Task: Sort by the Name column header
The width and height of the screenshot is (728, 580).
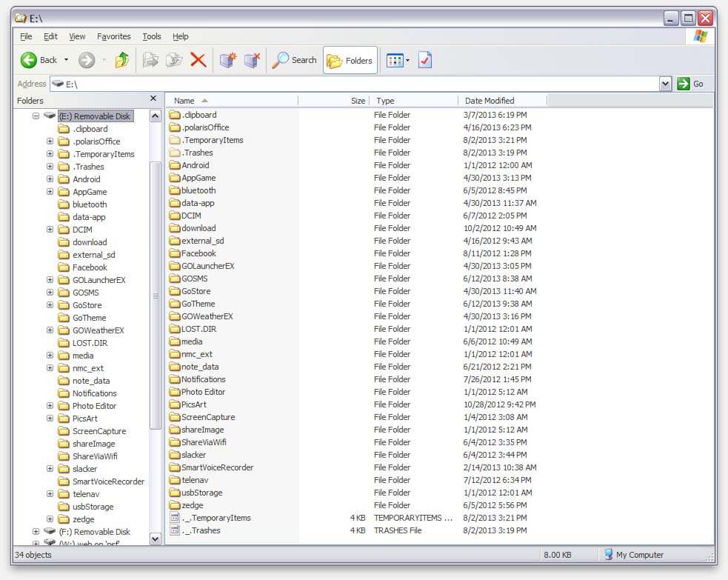Action: [232, 100]
